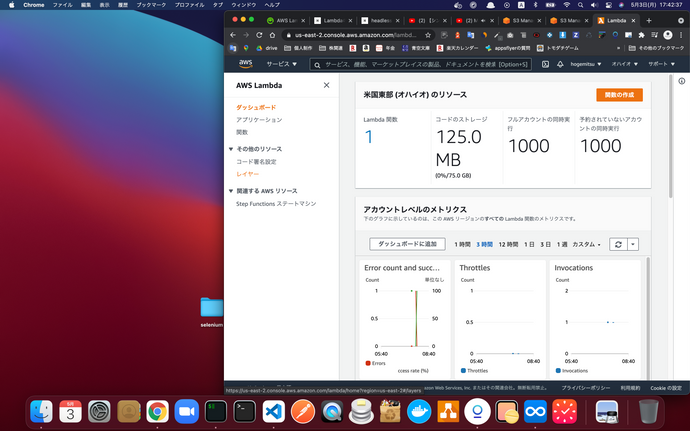Click the Spotlight search icon in menu bar
The image size is (690, 431).
pyautogui.click(x=580, y=5)
